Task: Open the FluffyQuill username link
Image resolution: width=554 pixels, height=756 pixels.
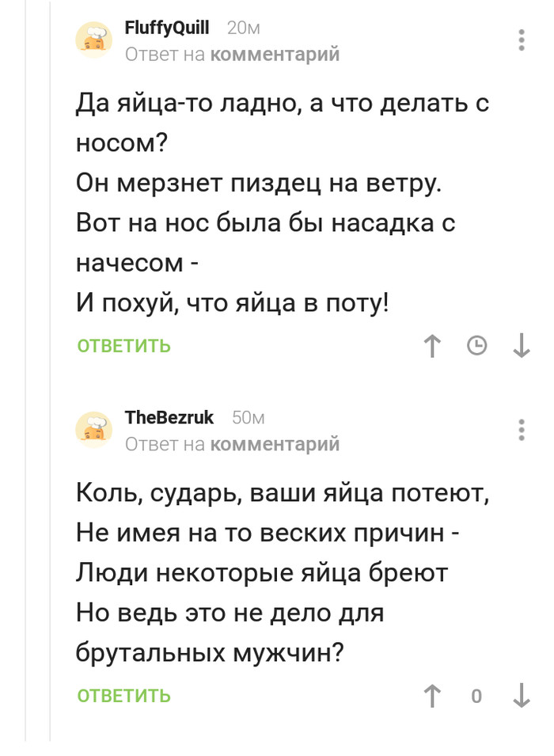Action: 167,28
